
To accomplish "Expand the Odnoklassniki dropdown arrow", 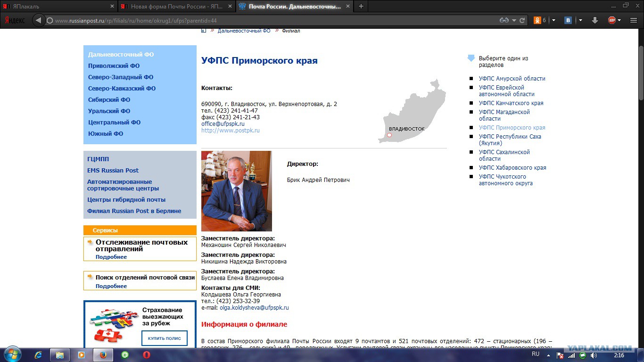I will [x=553, y=20].
